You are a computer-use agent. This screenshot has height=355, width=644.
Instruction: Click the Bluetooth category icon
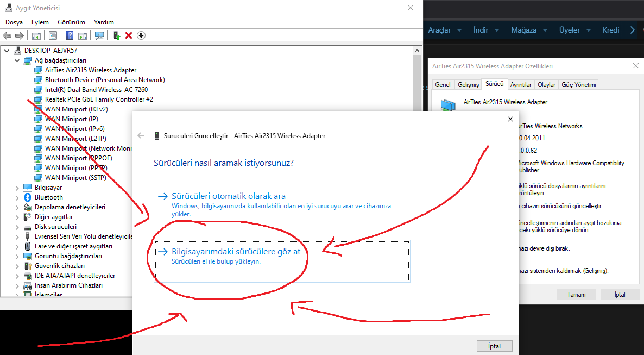[x=28, y=197]
